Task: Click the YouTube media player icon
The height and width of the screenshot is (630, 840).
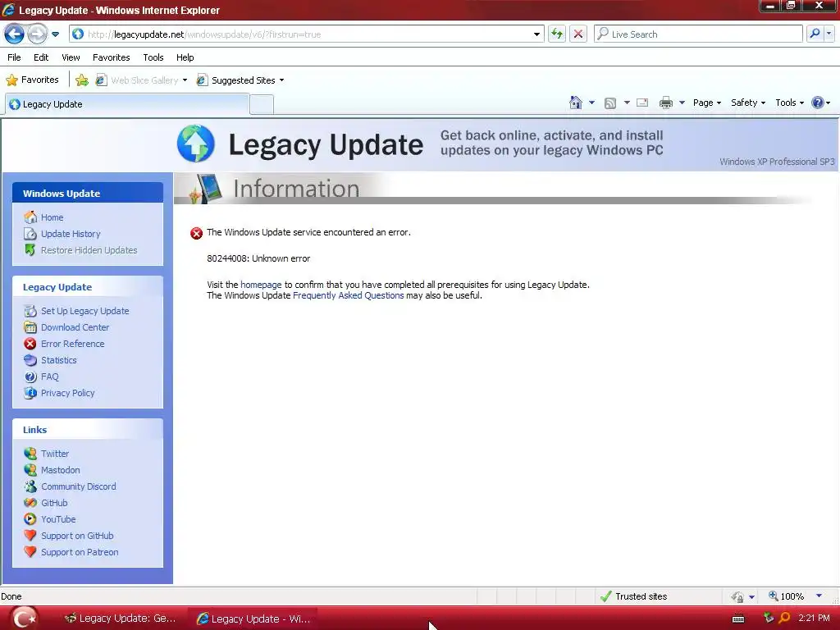Action: 30,519
